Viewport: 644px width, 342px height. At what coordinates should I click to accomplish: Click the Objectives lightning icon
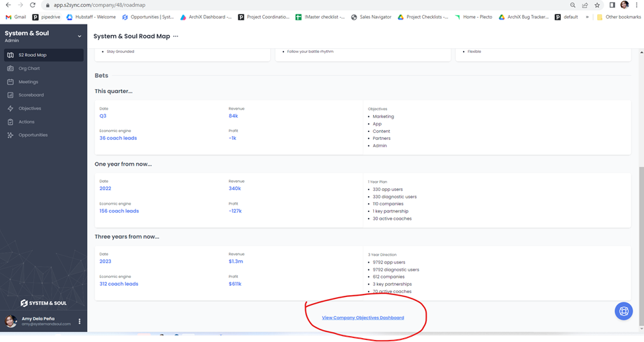pyautogui.click(x=11, y=108)
